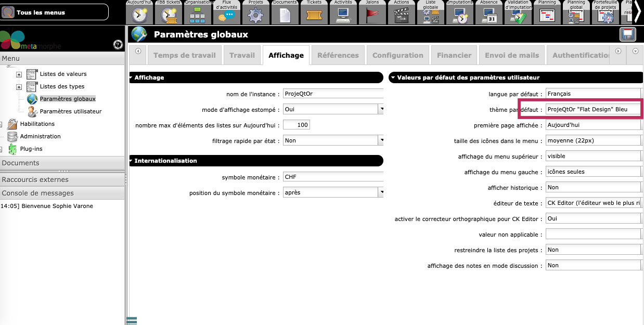The height and width of the screenshot is (325, 644).
Task: Click the nom de l'instance field
Action: pos(333,94)
